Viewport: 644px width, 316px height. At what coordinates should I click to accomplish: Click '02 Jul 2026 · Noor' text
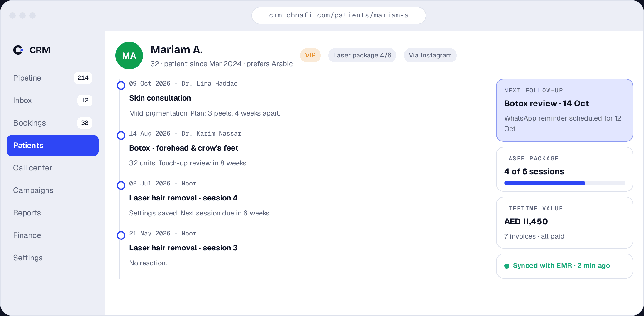tap(163, 184)
